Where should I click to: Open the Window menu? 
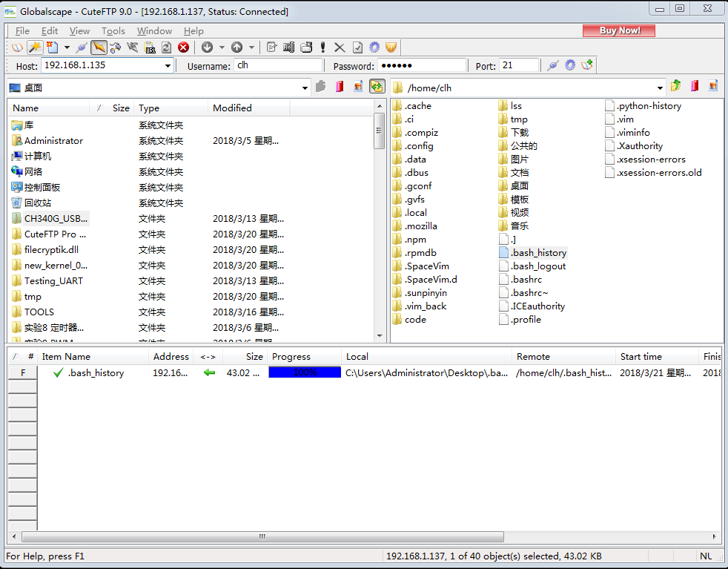tap(155, 31)
